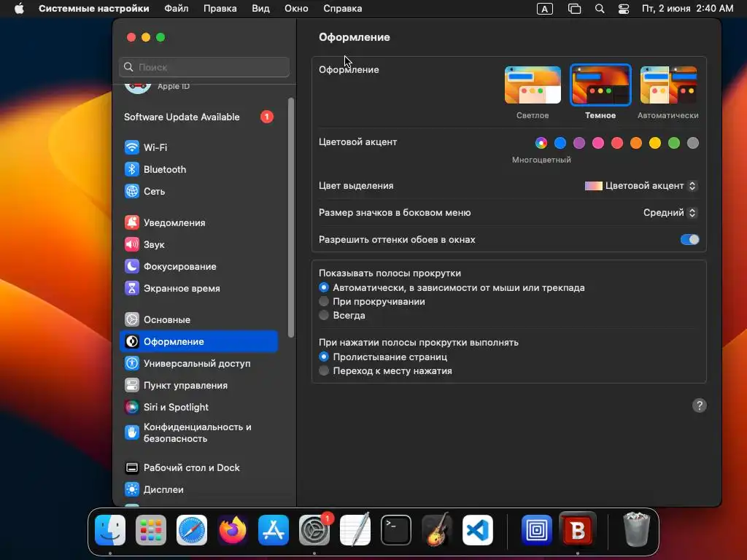Select the graphite accent color
This screenshot has height=560, width=747.
(x=693, y=143)
